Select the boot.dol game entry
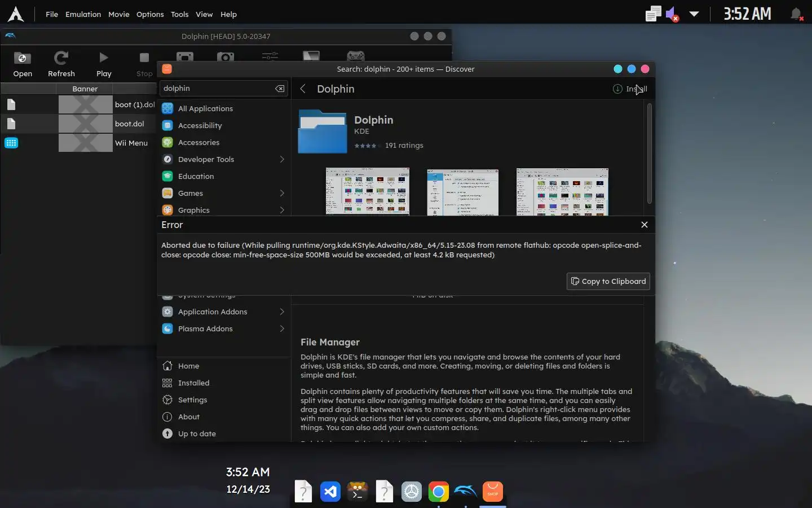Viewport: 812px width, 508px height. (x=79, y=124)
